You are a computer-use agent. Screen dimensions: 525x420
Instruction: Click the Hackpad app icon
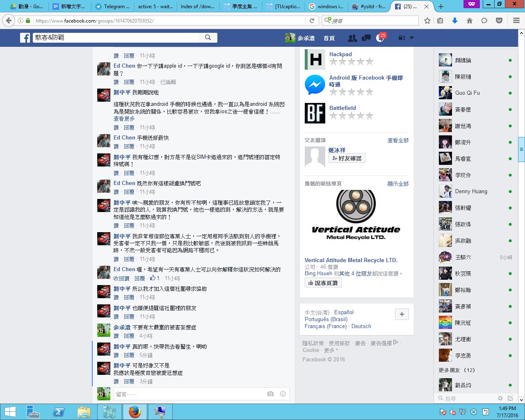(315, 59)
